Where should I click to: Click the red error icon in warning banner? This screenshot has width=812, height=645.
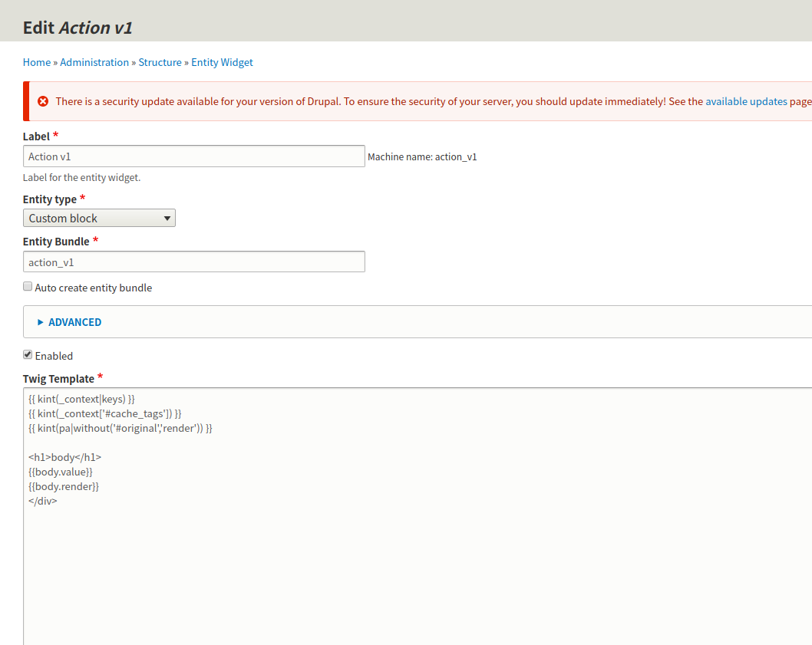[x=43, y=100]
